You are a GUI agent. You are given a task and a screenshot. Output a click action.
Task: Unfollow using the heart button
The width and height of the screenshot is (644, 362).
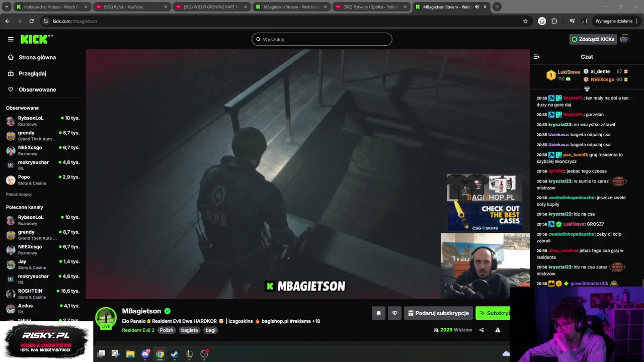pos(394,313)
